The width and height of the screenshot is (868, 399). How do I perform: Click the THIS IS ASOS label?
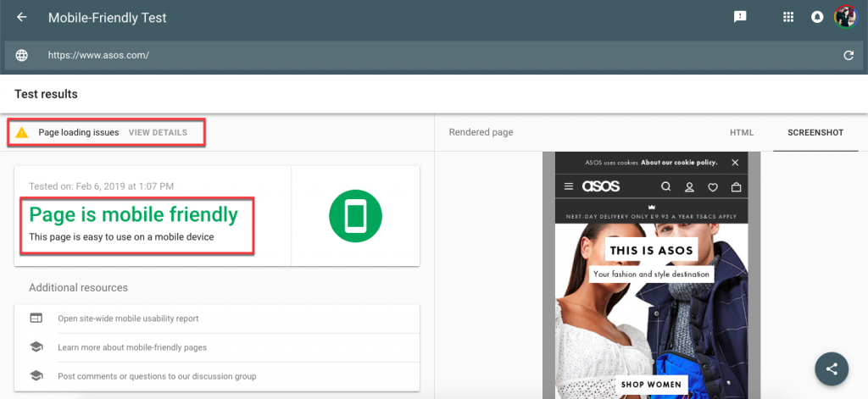pos(651,251)
